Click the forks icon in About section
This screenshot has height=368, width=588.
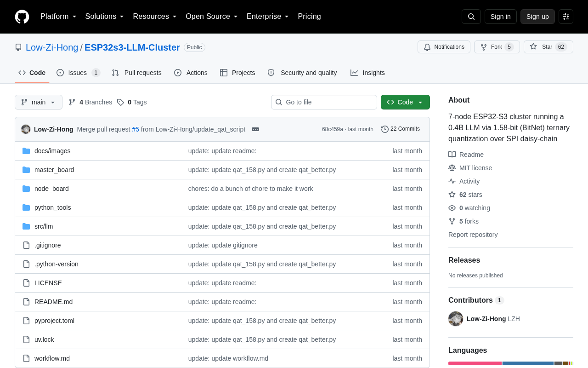pos(452,221)
